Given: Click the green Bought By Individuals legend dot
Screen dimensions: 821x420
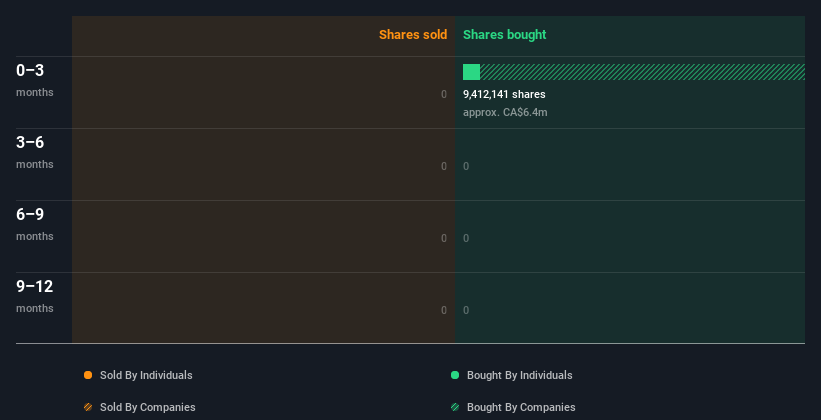Looking at the screenshot, I should point(455,375).
